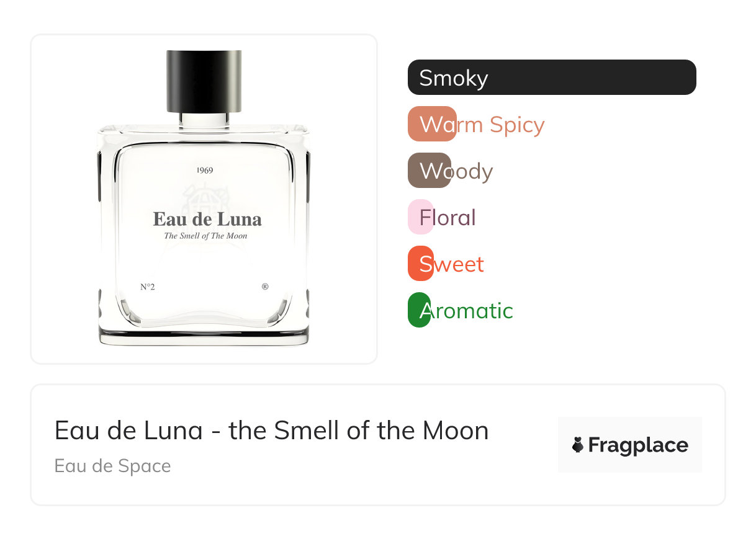The width and height of the screenshot is (756, 536).
Task: Click the brown Woody accord swatch
Action: pos(430,171)
